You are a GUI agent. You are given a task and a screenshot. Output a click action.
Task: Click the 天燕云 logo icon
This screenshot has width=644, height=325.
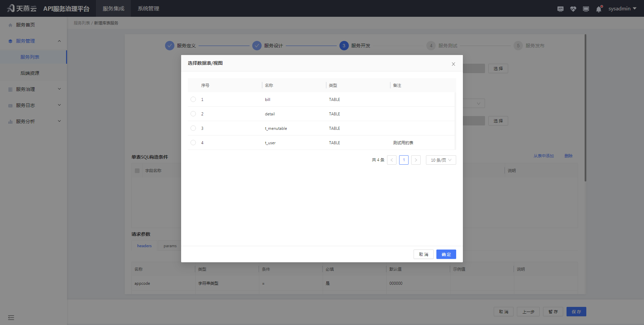[x=10, y=8]
